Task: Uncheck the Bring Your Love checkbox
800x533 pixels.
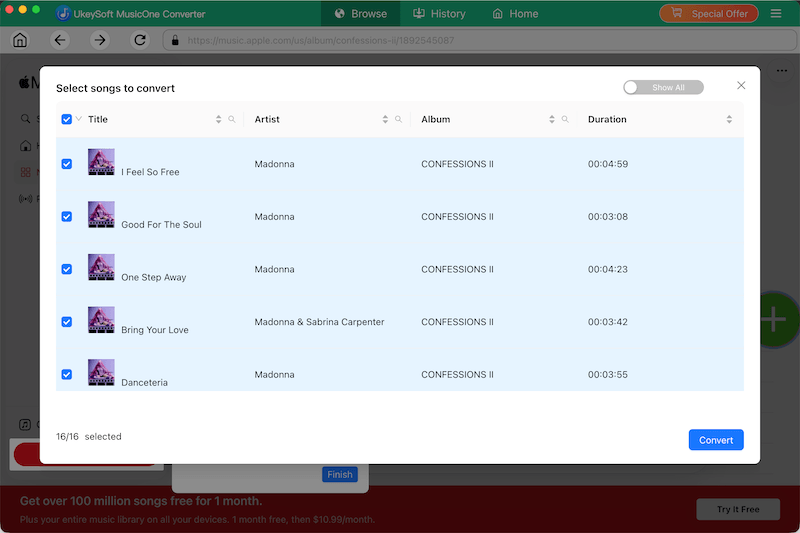Action: pos(67,322)
